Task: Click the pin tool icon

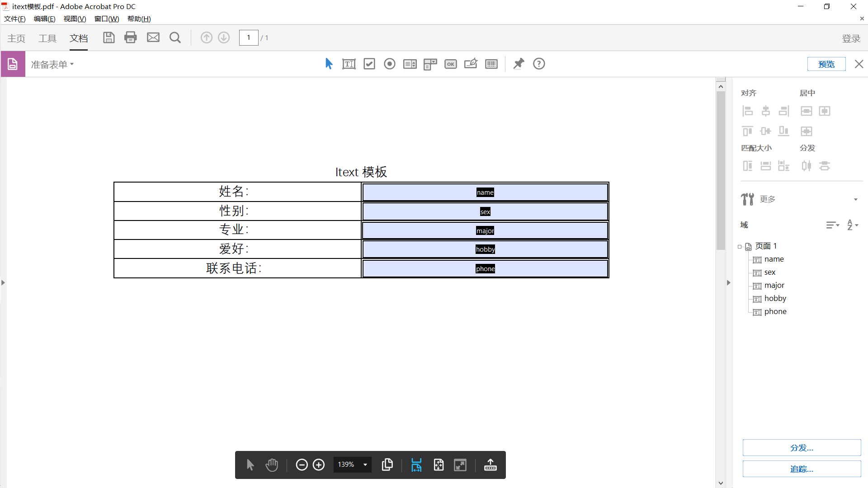Action: [x=519, y=64]
